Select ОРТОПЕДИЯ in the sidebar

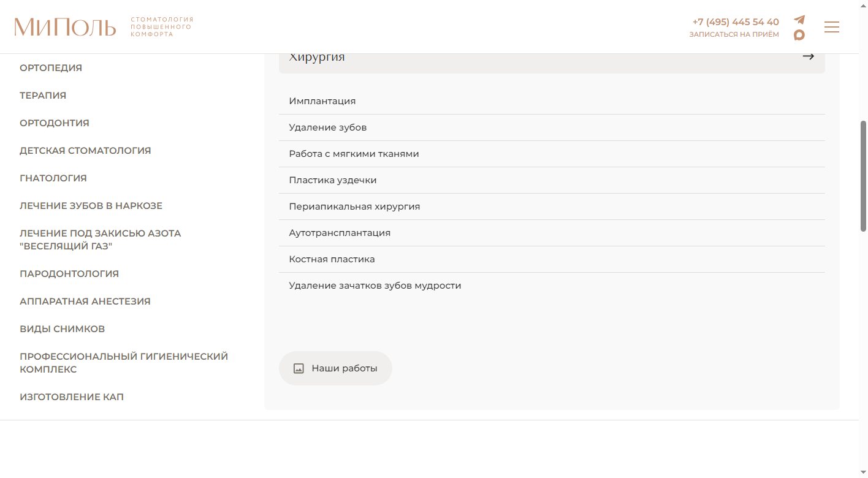click(x=51, y=68)
